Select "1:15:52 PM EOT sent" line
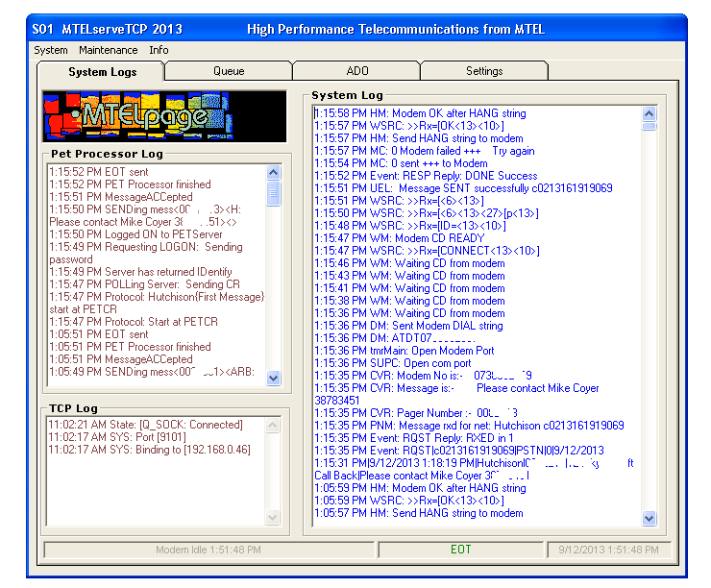Viewport: 711px width, 588px height. coord(99,172)
